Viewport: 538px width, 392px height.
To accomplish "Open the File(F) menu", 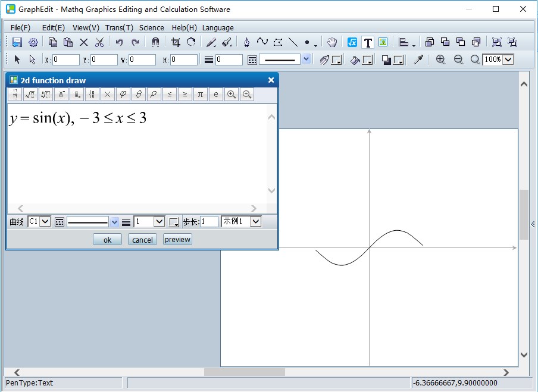I will click(20, 28).
